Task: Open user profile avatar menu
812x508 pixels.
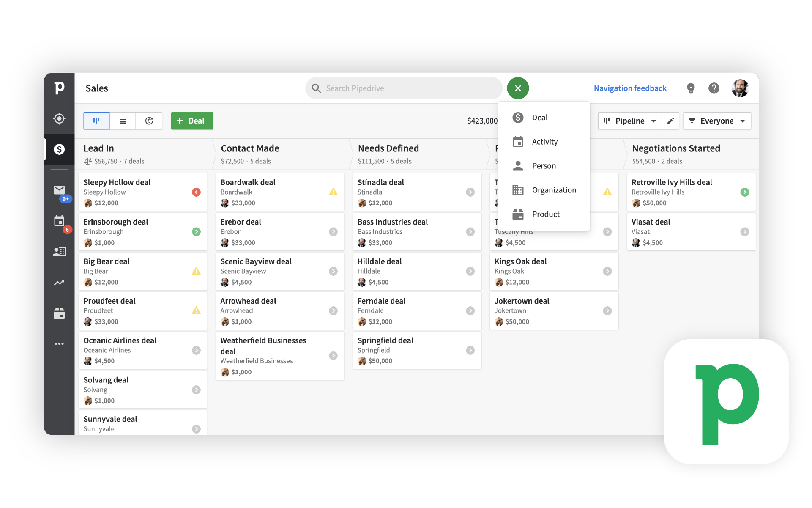Action: click(740, 88)
